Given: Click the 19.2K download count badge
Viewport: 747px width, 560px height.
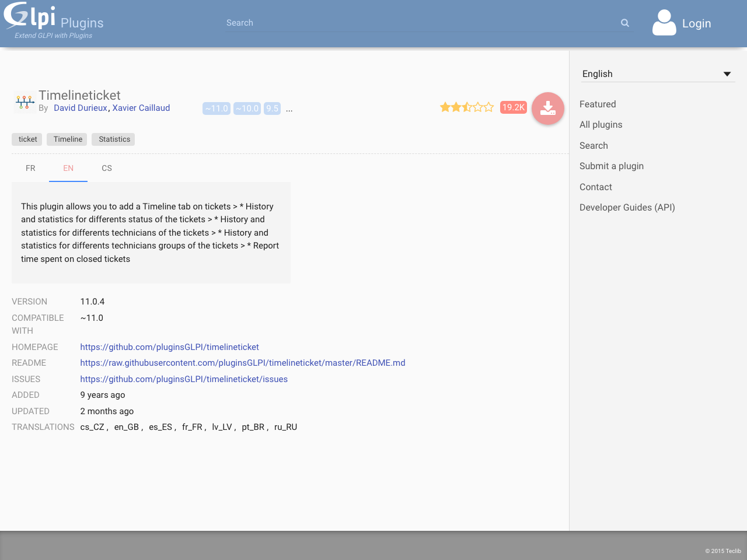Looking at the screenshot, I should point(513,107).
